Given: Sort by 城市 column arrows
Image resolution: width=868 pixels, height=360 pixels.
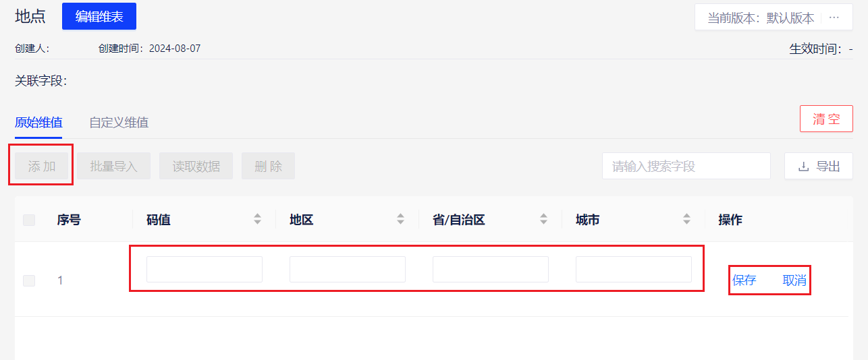Looking at the screenshot, I should [686, 219].
